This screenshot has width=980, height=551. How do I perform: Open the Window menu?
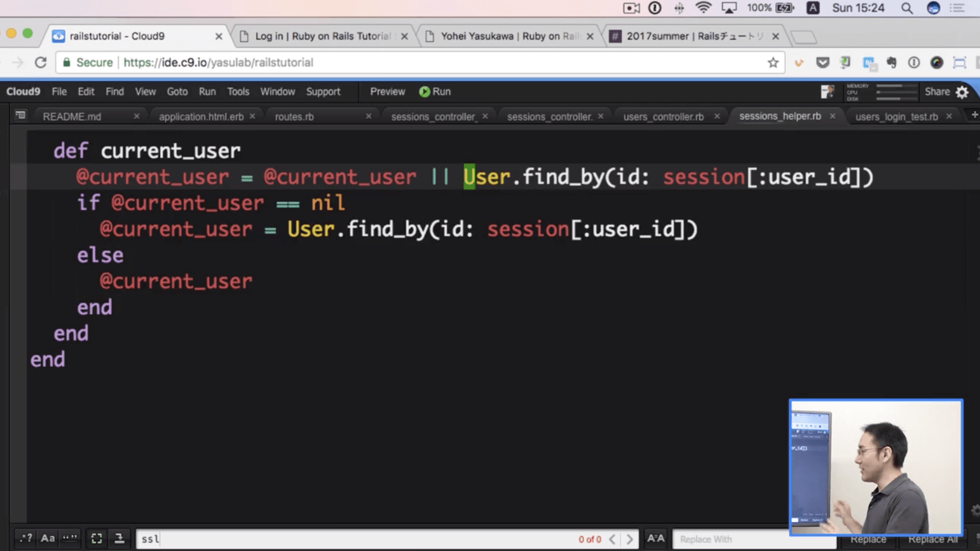[x=278, y=91]
